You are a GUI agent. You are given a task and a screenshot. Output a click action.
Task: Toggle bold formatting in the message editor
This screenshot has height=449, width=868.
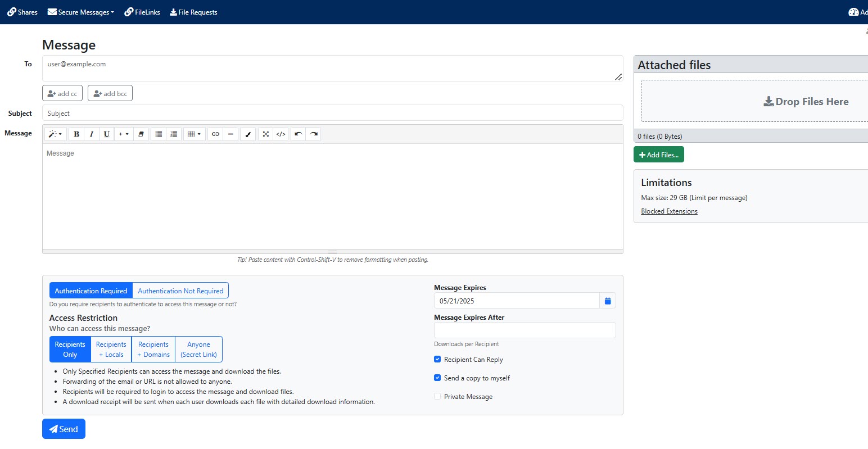[x=76, y=134]
